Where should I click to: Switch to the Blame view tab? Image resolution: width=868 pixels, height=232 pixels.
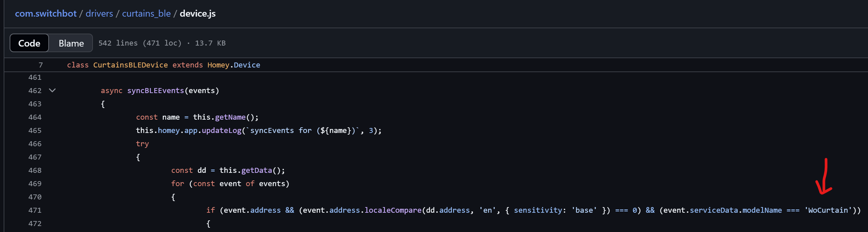(71, 43)
